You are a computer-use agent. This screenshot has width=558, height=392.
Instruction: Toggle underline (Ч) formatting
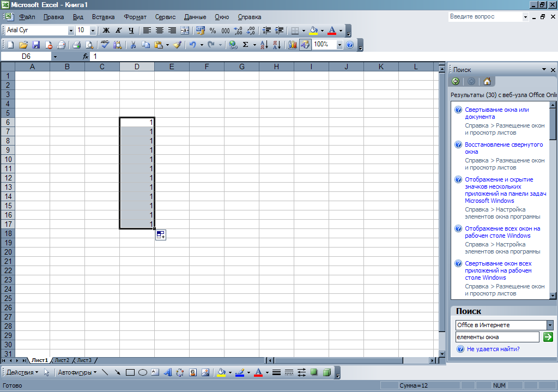(x=131, y=31)
